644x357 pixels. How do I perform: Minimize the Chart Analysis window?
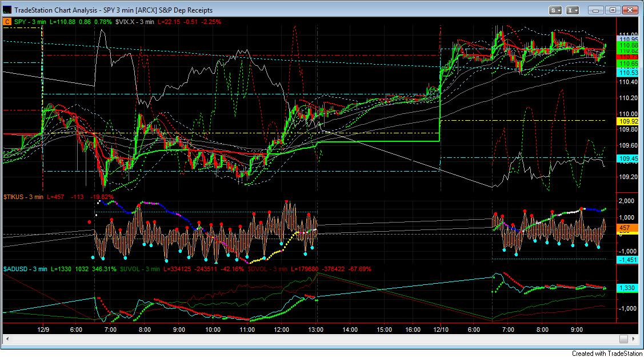coord(597,10)
